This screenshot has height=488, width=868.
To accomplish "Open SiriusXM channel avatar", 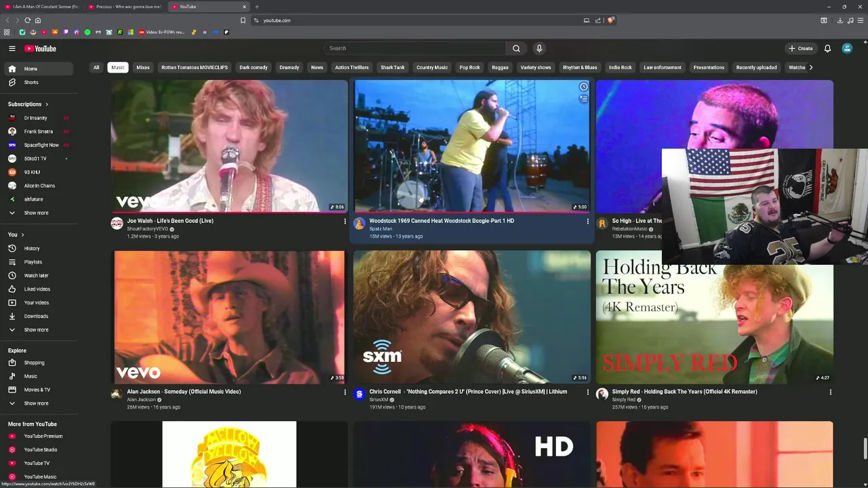I will tap(359, 394).
